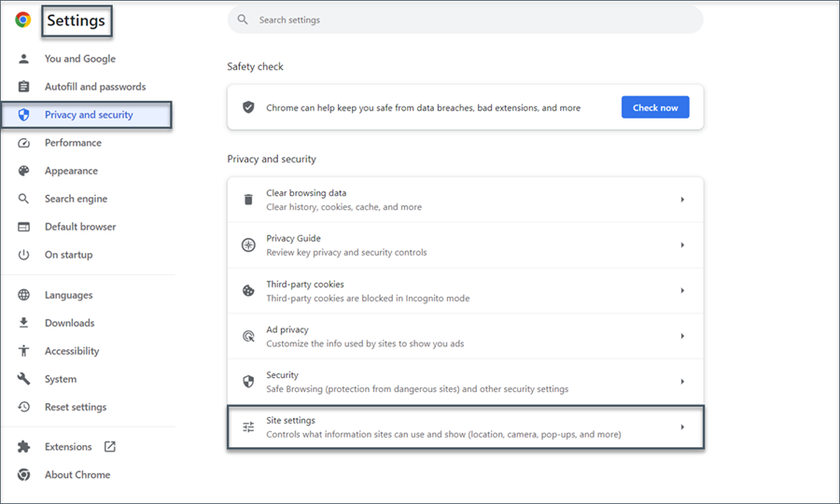
Task: Click the Extensions puzzle piece icon
Action: [23, 447]
